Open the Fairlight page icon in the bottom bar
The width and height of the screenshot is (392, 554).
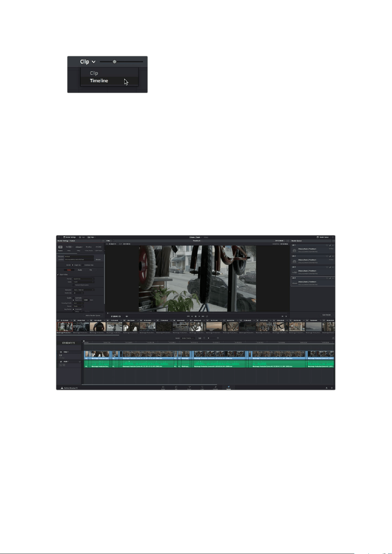[215, 388]
